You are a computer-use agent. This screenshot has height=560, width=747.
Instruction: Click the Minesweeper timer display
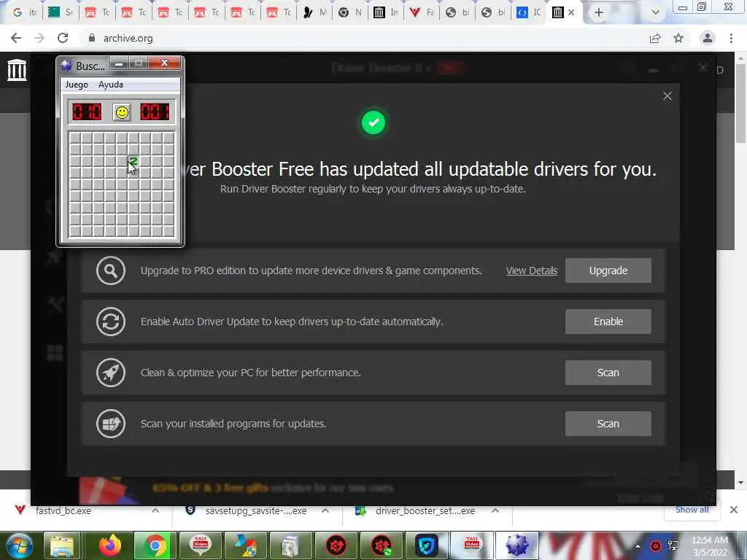(155, 112)
